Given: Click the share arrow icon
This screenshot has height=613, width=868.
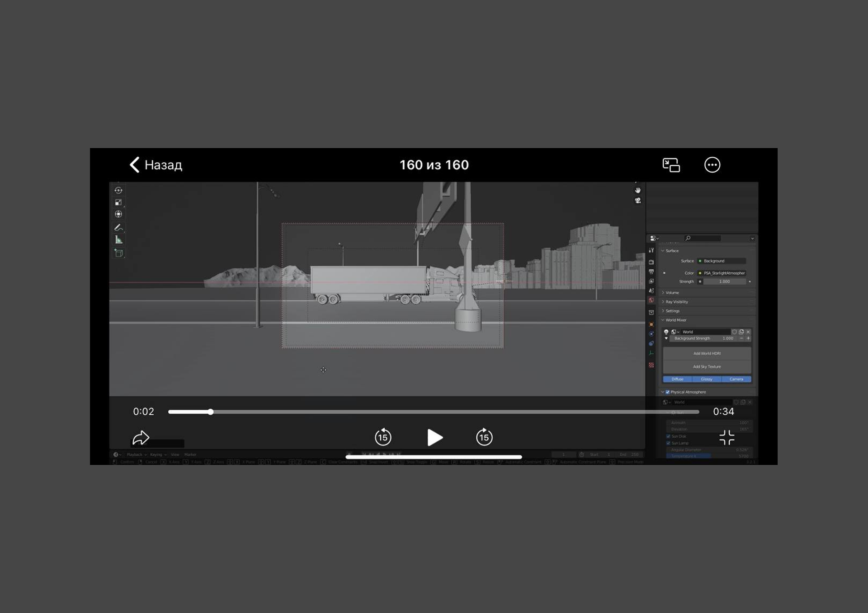Looking at the screenshot, I should coord(141,437).
